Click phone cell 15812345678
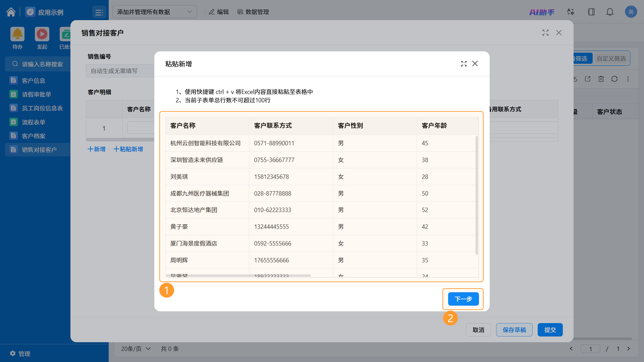644x362 pixels. tap(291, 176)
